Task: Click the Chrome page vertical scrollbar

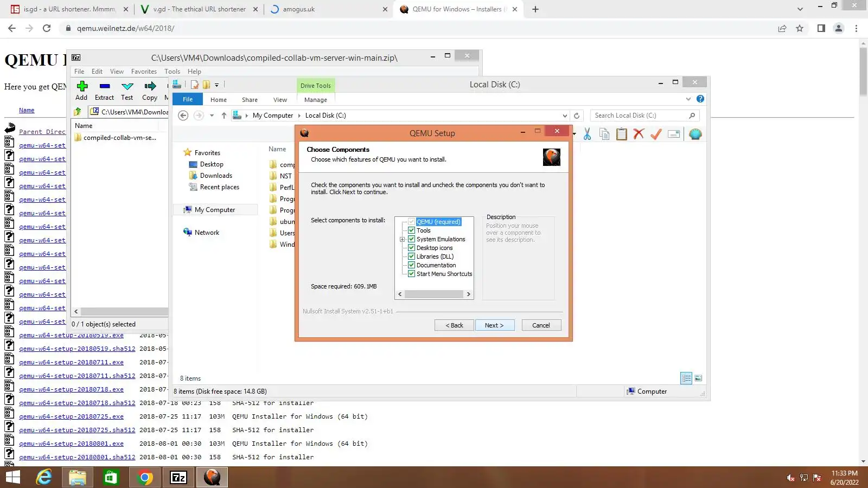Action: pos(863,72)
